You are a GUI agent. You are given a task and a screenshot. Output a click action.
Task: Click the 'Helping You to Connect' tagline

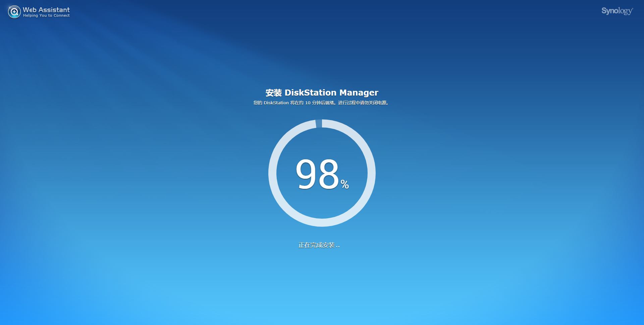pos(46,15)
